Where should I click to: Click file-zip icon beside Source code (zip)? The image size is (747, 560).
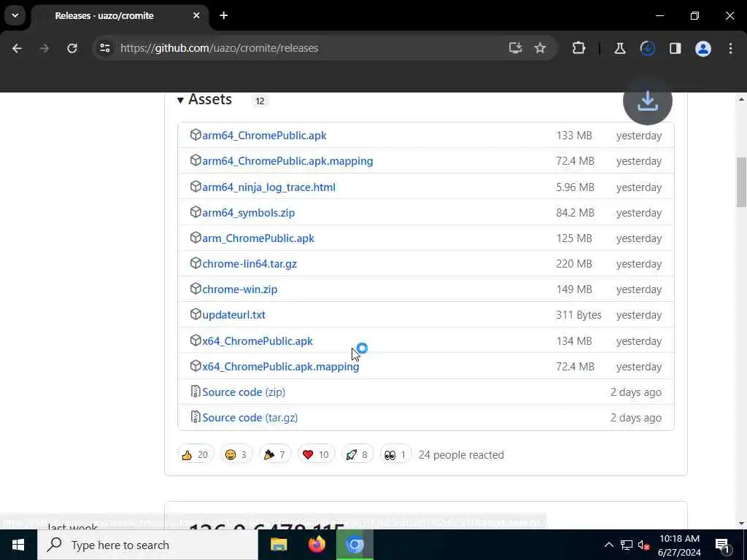196,392
